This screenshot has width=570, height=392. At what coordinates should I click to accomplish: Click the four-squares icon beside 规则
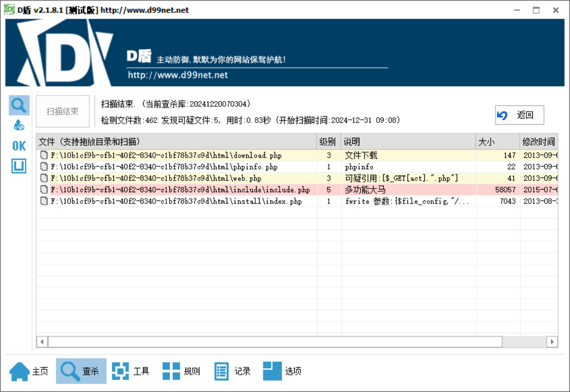click(x=171, y=371)
